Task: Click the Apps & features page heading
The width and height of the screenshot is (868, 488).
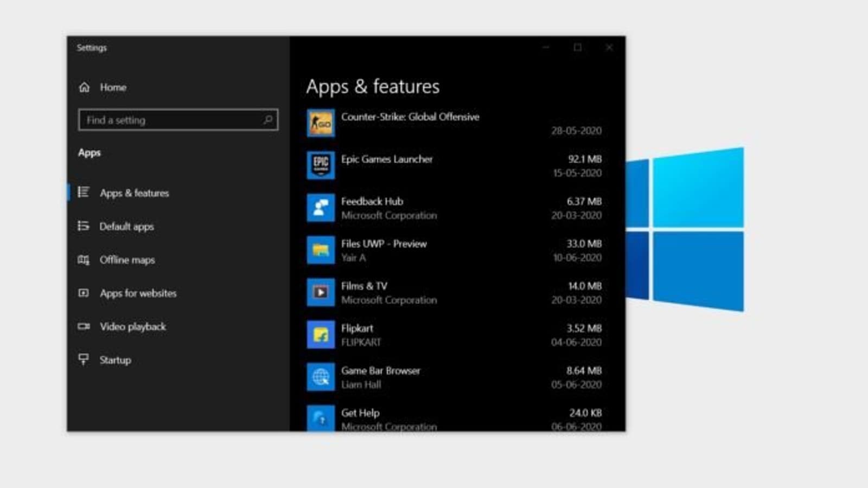Action: pyautogui.click(x=373, y=87)
